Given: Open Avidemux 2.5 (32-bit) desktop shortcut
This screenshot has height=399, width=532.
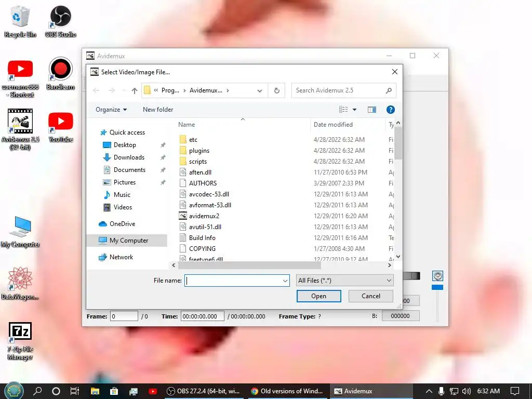Looking at the screenshot, I should [x=20, y=129].
